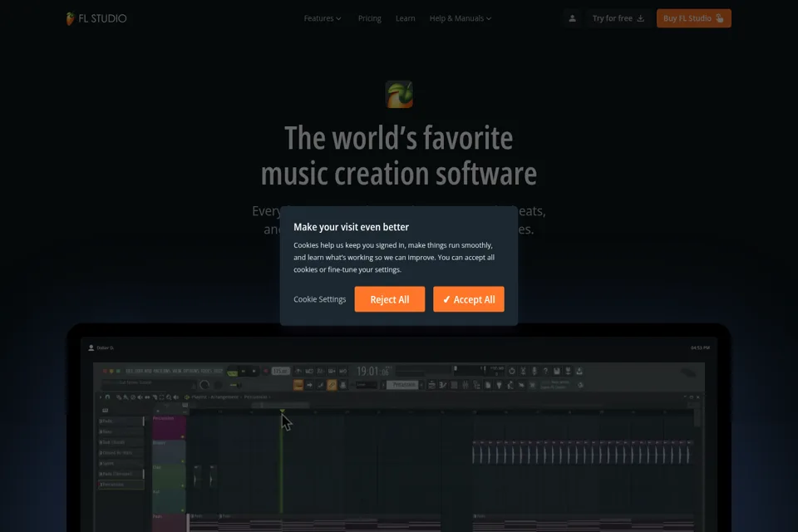Click the "Make your visit even better" heading
This screenshot has width=798, height=532.
pos(351,227)
